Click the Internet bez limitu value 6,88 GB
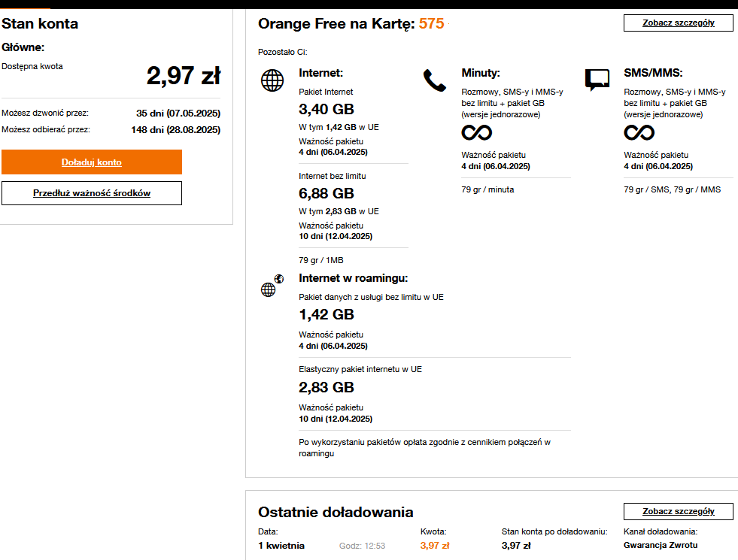This screenshot has height=560, width=738. pyautogui.click(x=326, y=193)
